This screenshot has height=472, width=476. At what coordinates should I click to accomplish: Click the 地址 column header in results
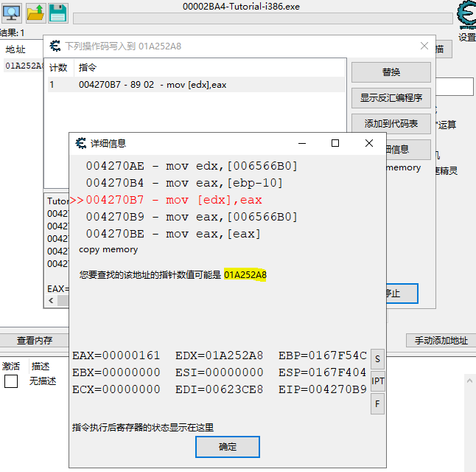[x=15, y=49]
